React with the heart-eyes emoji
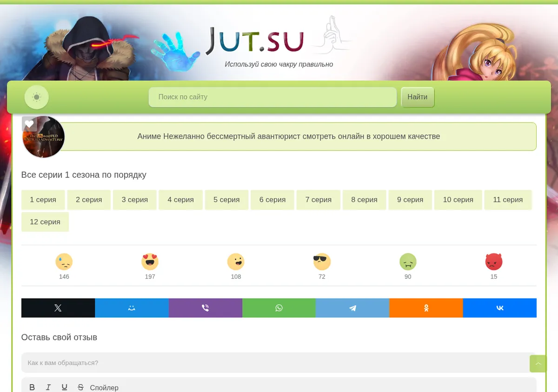Screen dimensions: 558x392 pos(150,262)
